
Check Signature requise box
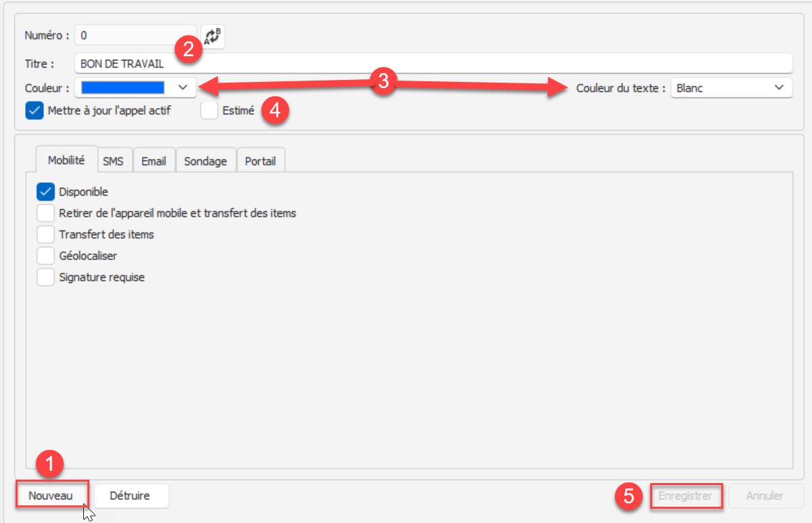click(46, 277)
